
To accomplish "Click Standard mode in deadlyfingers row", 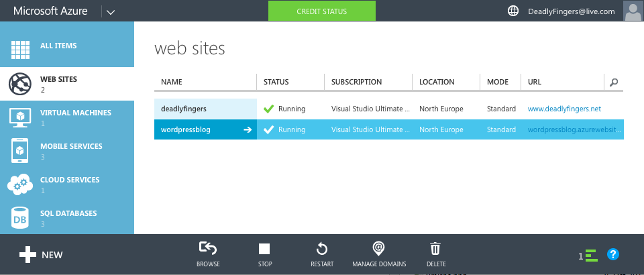I will (501, 109).
